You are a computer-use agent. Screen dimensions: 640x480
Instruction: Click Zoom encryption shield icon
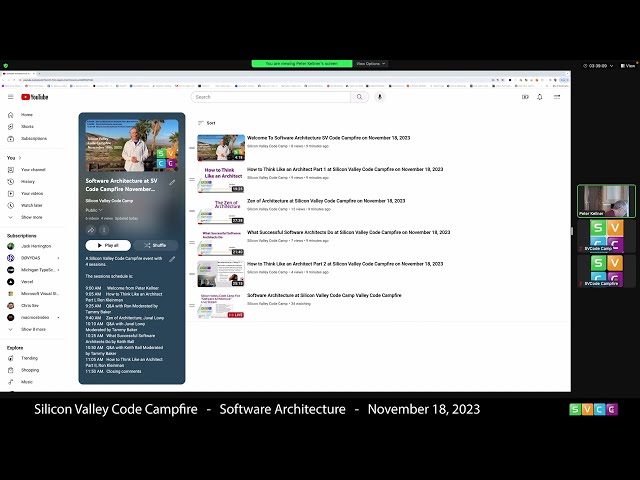point(5,65)
